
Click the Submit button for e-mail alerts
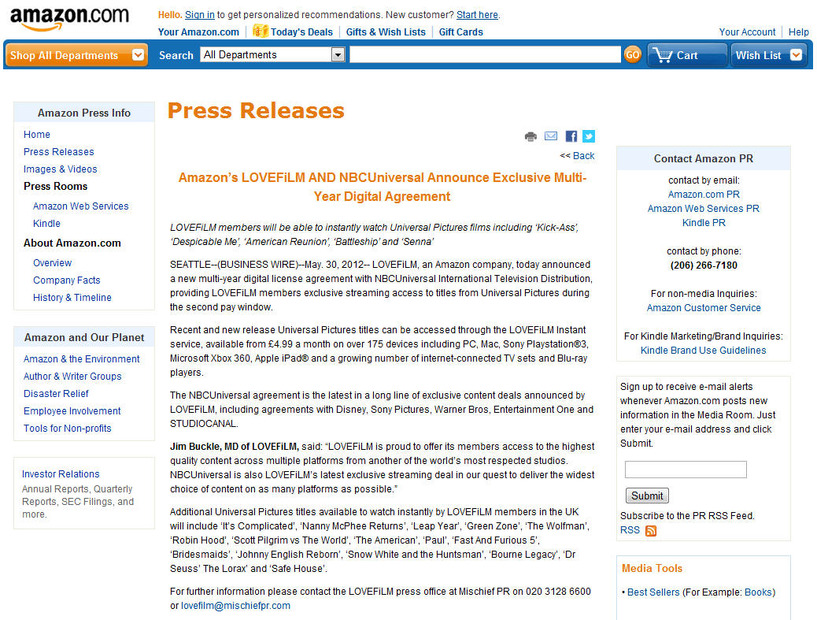(x=647, y=495)
